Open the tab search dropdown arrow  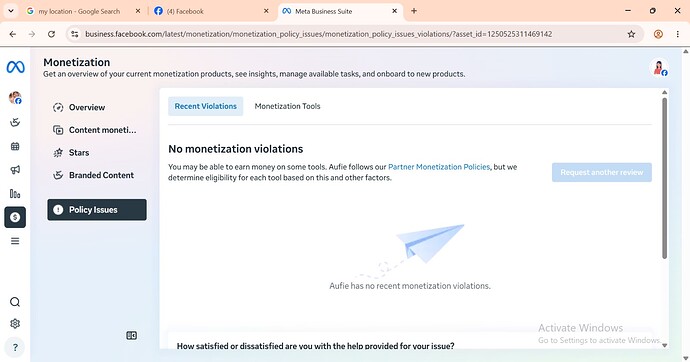pos(11,11)
